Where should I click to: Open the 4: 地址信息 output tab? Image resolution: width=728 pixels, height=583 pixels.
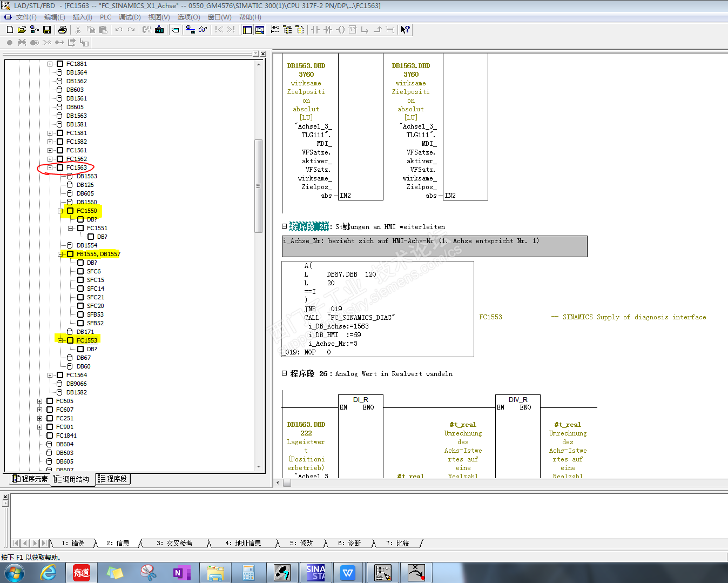(243, 543)
